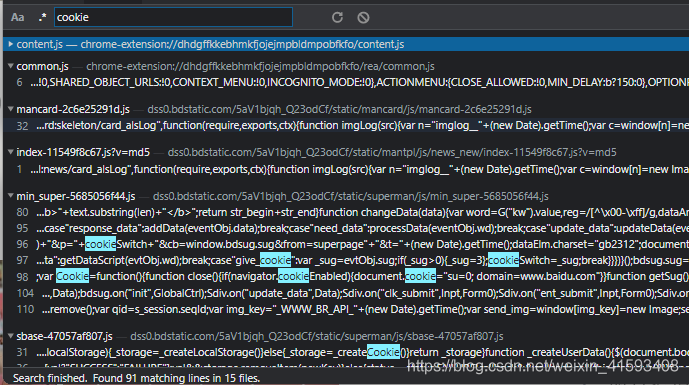This screenshot has width=689, height=385.
Task: Open line 96 result with cookieSwitch match
Action: coord(346,244)
